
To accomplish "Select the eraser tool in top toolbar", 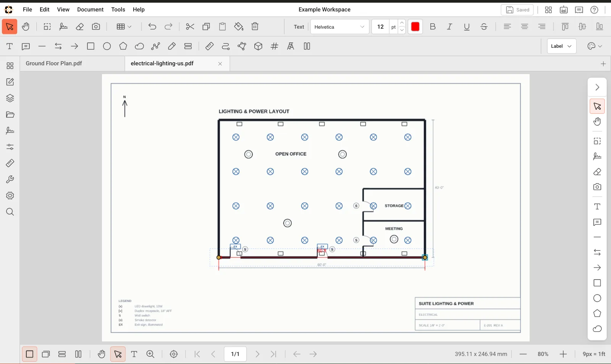I will click(x=80, y=27).
